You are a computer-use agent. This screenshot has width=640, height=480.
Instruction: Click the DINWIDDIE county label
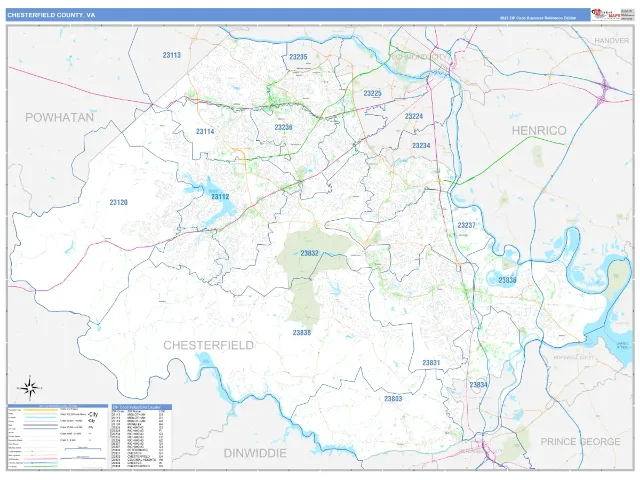255,453
